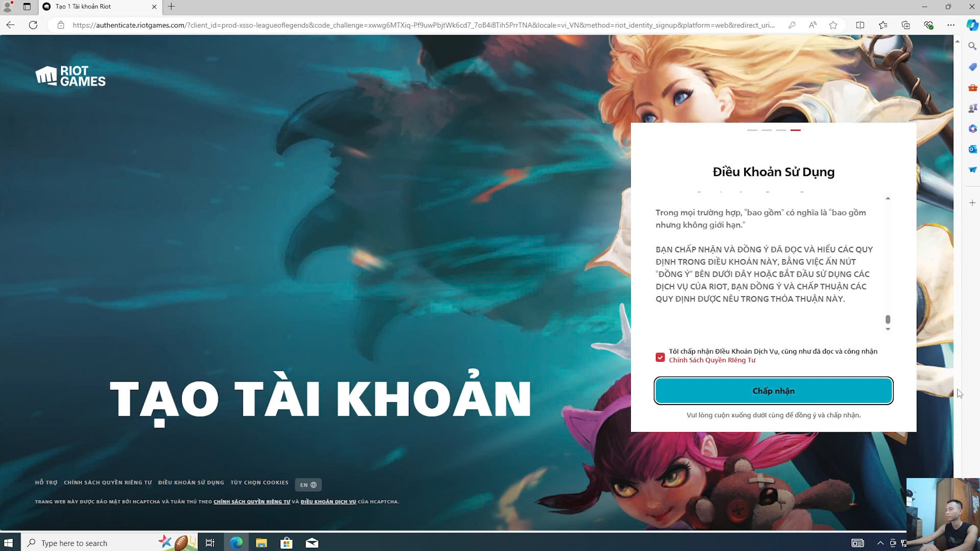980x551 pixels.
Task: Open red Chính Sách Quyền Riêng Tư link
Action: pos(712,360)
